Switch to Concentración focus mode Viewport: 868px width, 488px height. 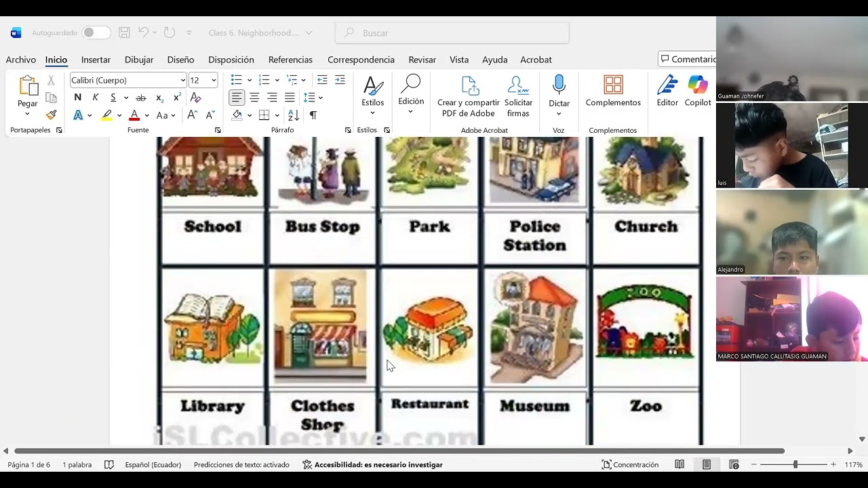coord(630,465)
